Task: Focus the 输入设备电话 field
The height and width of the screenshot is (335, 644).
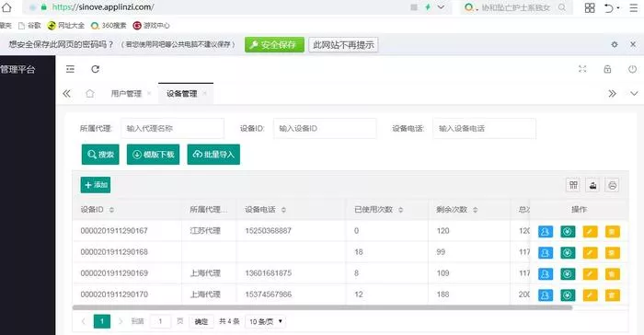Action: pyautogui.click(x=484, y=128)
